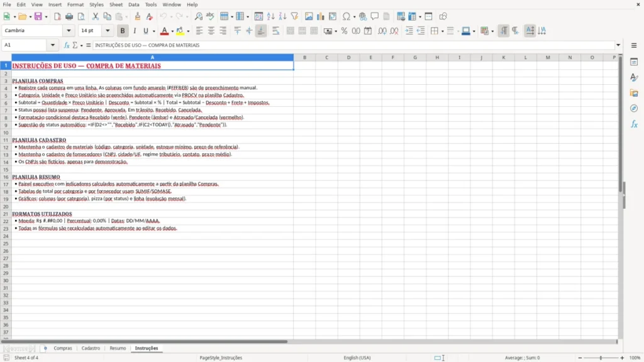Insert a chart
Image resolution: width=644 pixels, height=362 pixels.
point(321,16)
